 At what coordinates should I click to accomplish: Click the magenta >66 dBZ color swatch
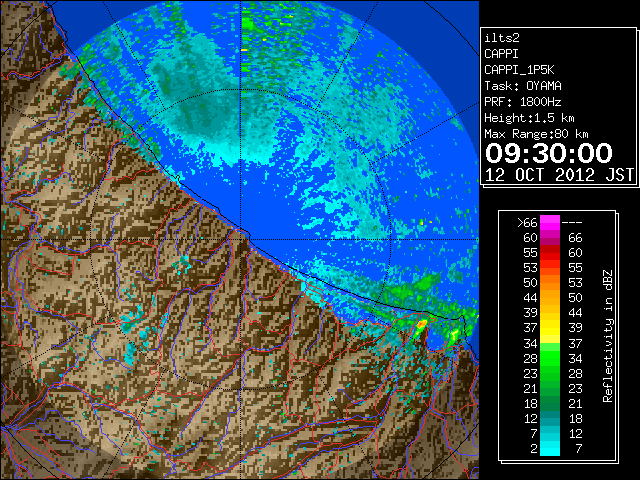pos(550,223)
